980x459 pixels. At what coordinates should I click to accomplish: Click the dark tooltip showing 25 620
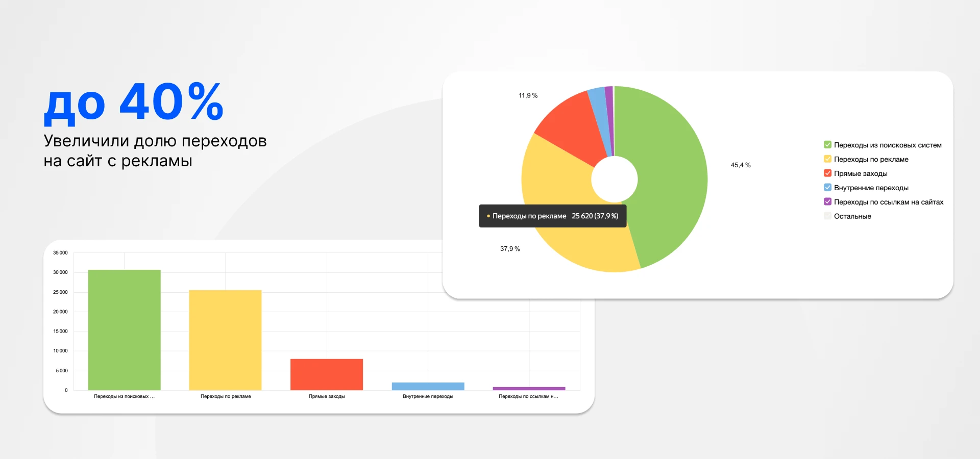tap(552, 216)
